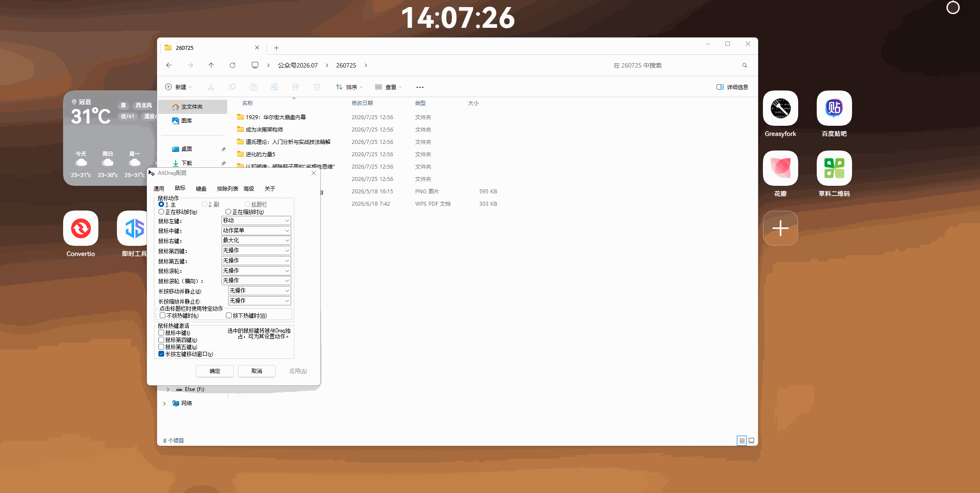Switch to the 高级 tab in AltDrag

249,189
